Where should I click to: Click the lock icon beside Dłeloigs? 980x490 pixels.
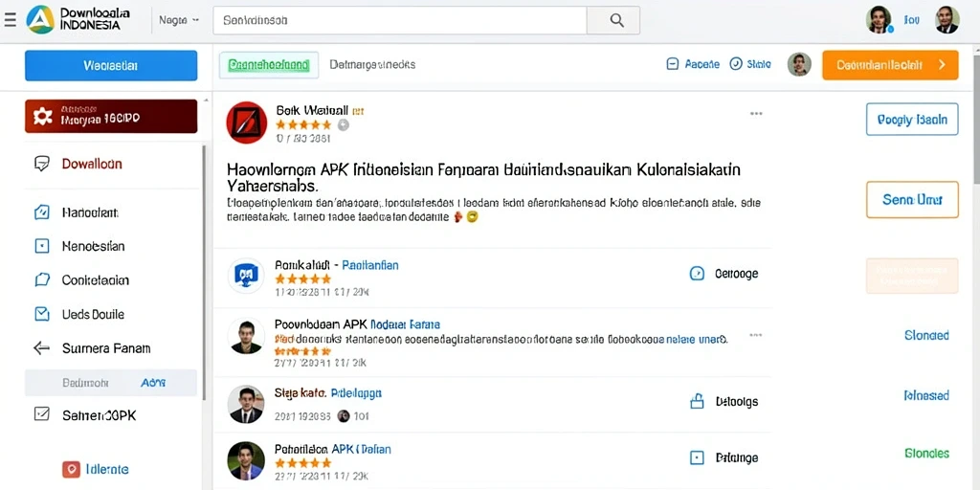(697, 401)
